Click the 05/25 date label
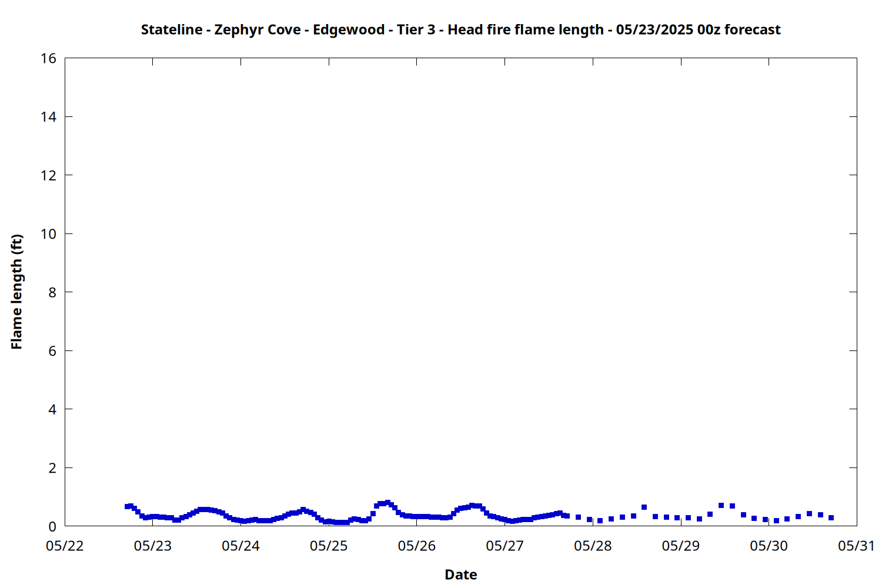The image size is (882, 588). pyautogui.click(x=329, y=546)
